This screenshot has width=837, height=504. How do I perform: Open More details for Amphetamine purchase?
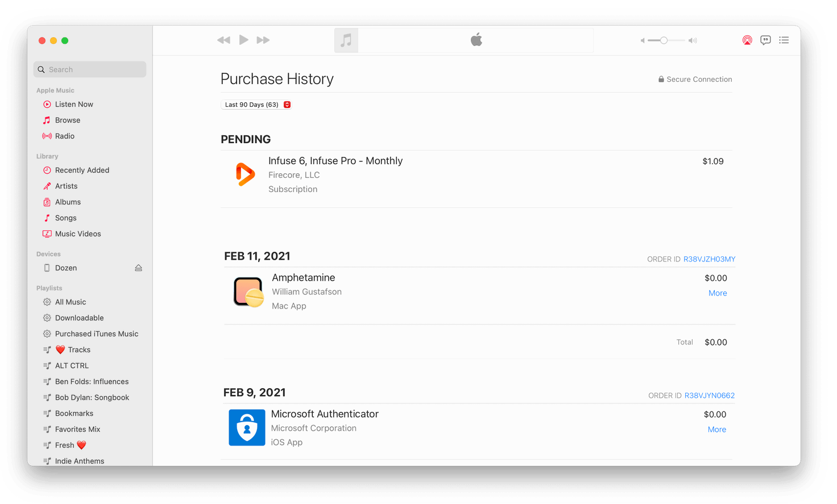tap(718, 293)
